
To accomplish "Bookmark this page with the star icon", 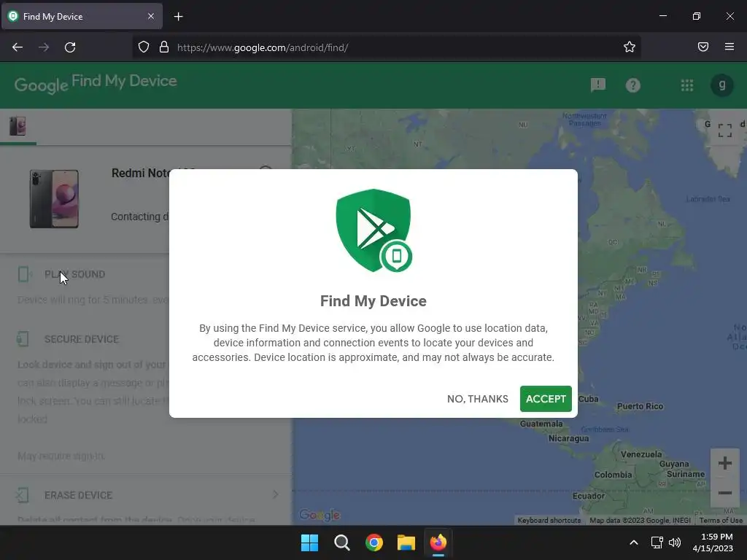I will coord(630,47).
